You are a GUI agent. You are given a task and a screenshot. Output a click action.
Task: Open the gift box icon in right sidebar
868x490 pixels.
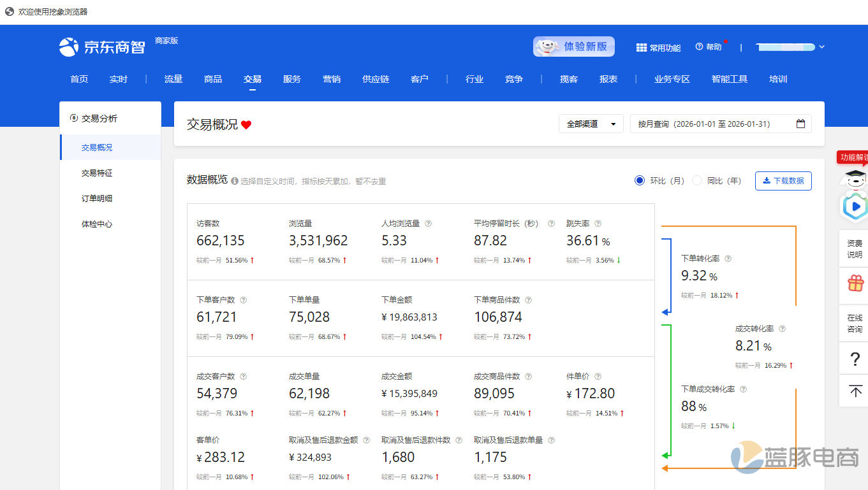point(855,282)
